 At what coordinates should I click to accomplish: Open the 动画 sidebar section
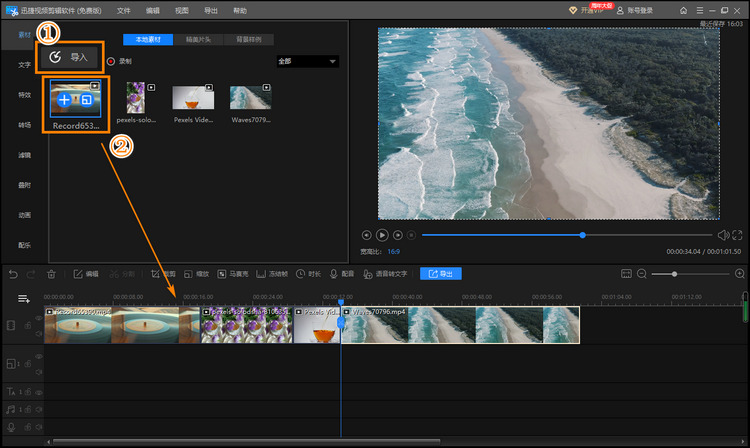24,215
